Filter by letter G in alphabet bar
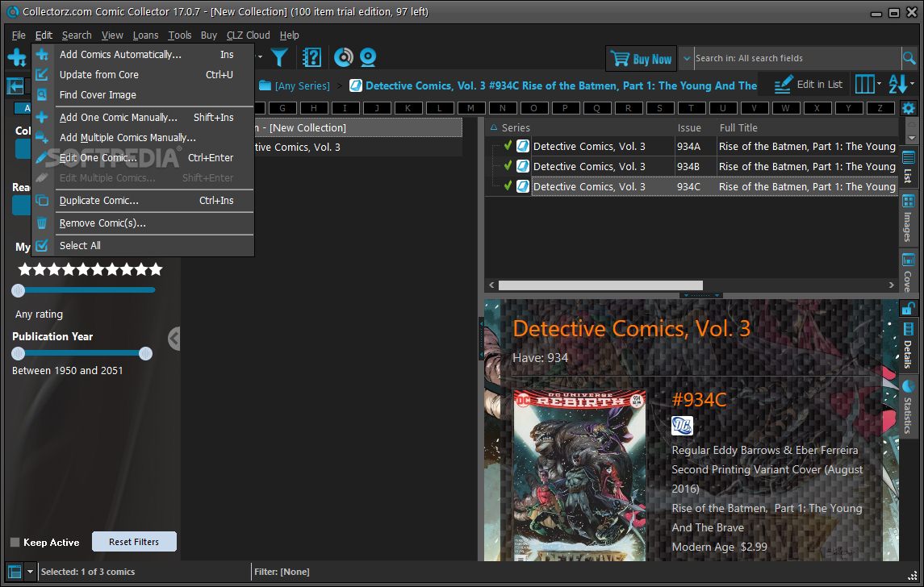This screenshot has height=587, width=924. [x=282, y=108]
